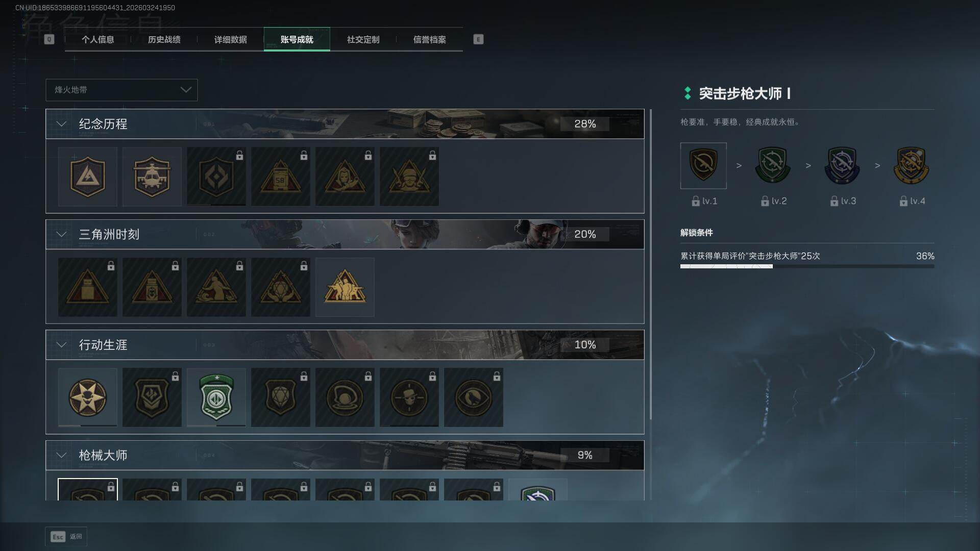This screenshot has height=551, width=980.
Task: Open the unlocked squad triangle badge
Action: coord(345,287)
